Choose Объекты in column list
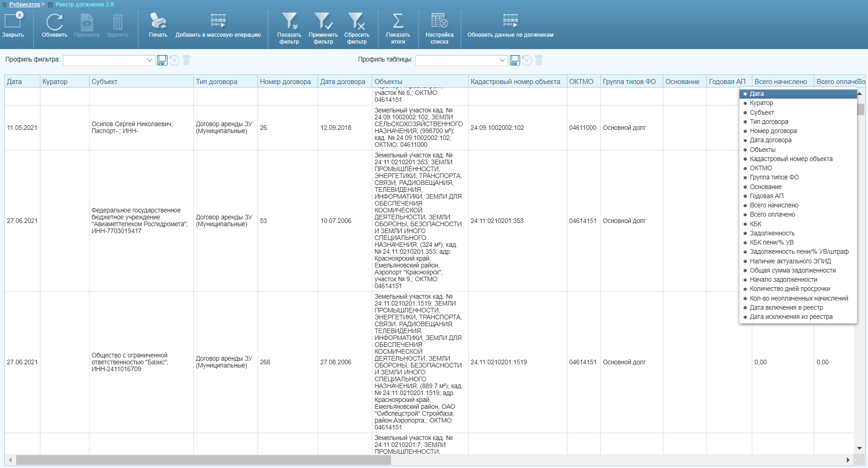The width and height of the screenshot is (868, 468). (x=798, y=150)
